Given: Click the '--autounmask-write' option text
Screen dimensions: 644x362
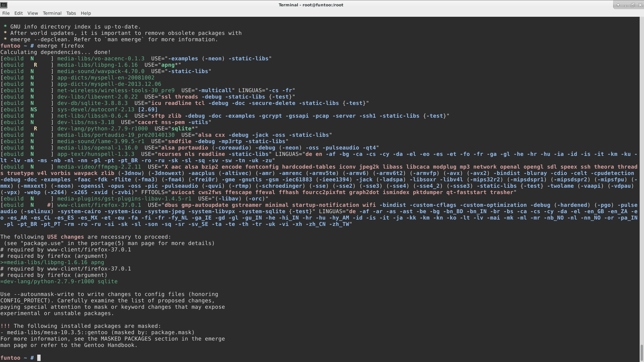Looking at the screenshot, I should coord(44,294).
